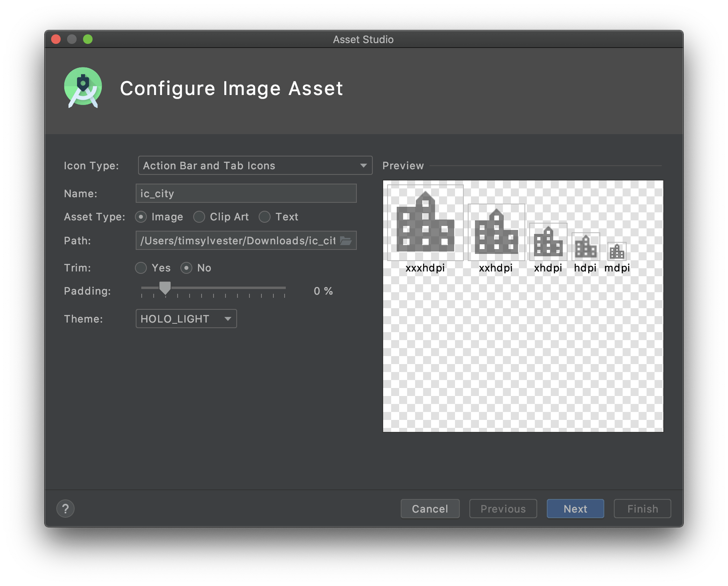Select the xxxhdpi city icon preview

click(x=425, y=223)
